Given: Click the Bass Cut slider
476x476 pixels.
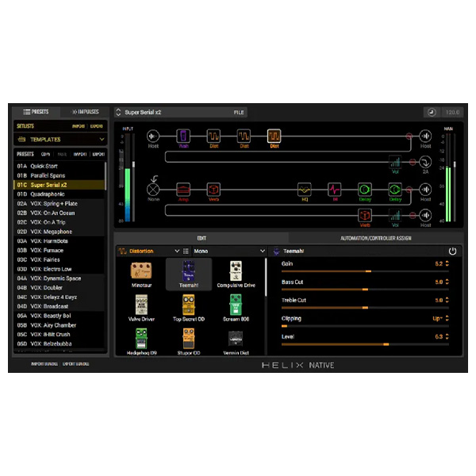Looking at the screenshot, I should pyautogui.click(x=365, y=290).
